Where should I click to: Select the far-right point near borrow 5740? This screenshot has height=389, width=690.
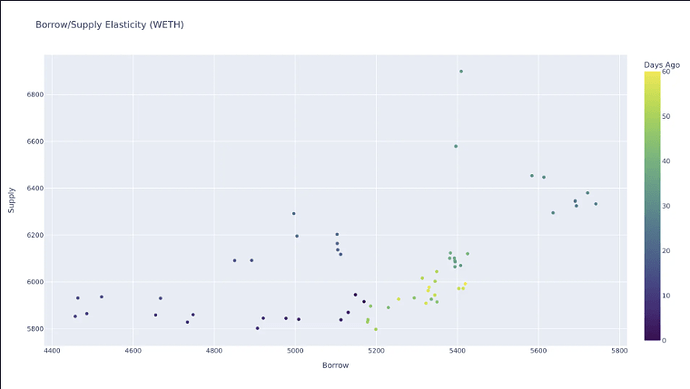click(x=596, y=204)
